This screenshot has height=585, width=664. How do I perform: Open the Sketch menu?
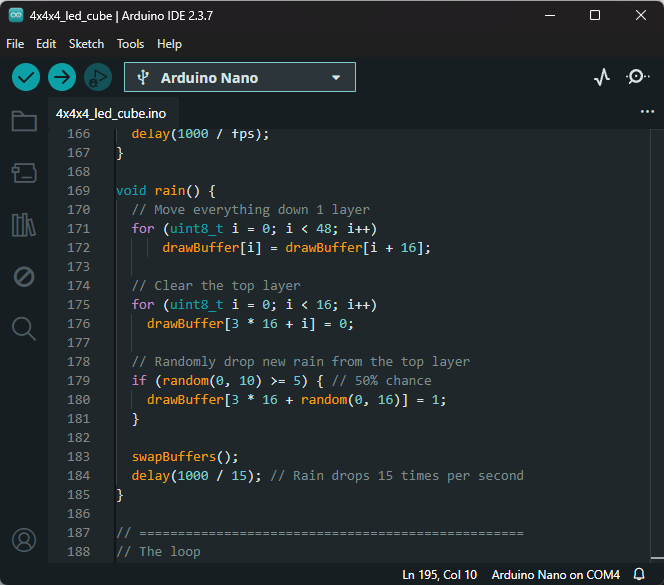(x=86, y=44)
